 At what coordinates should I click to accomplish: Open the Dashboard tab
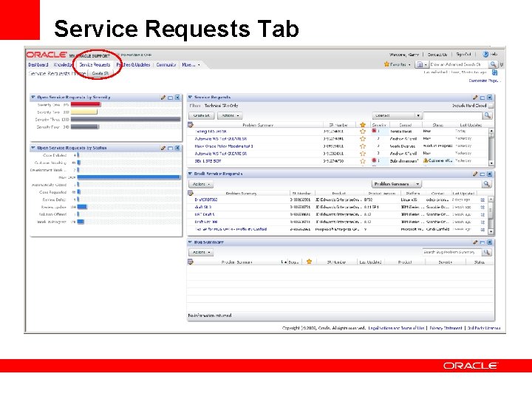click(38, 64)
